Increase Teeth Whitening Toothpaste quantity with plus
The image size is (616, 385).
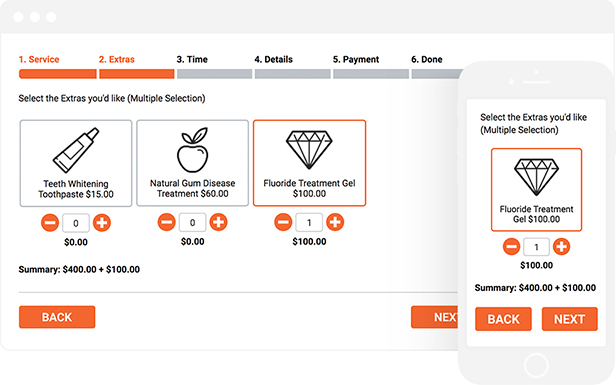[102, 223]
